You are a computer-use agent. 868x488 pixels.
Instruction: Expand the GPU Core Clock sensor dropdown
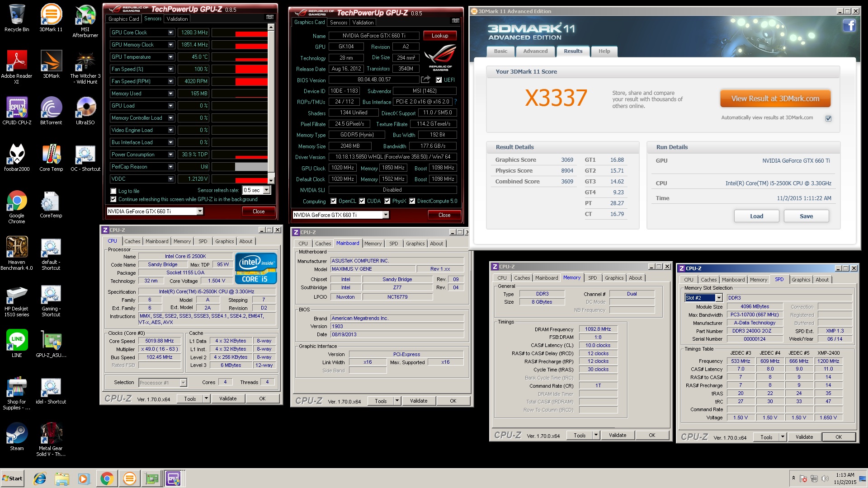[x=170, y=33]
